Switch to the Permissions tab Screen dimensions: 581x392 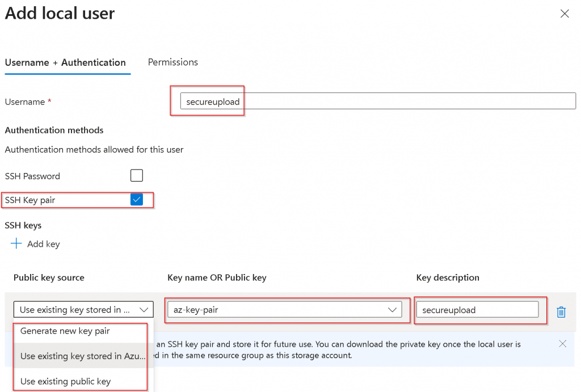click(173, 62)
